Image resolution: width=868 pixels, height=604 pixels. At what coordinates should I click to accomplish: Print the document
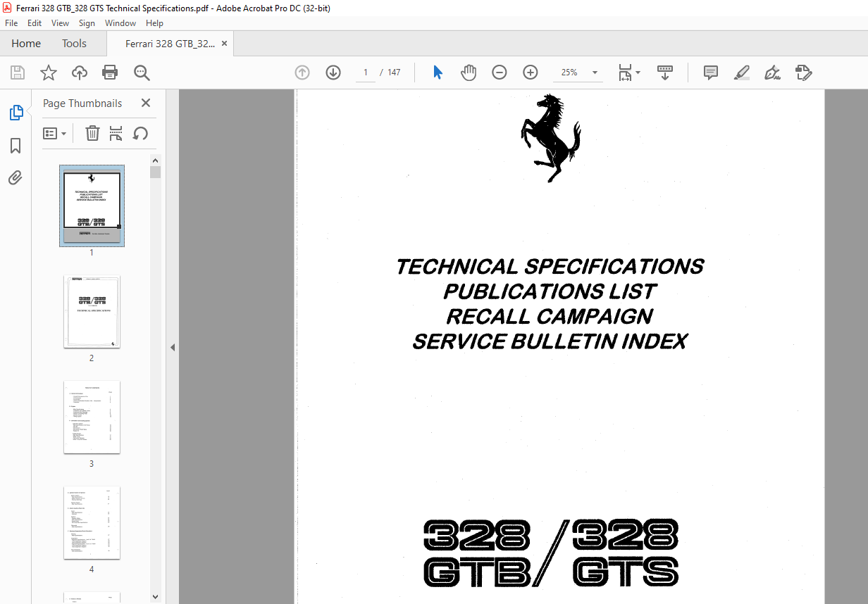pyautogui.click(x=110, y=73)
